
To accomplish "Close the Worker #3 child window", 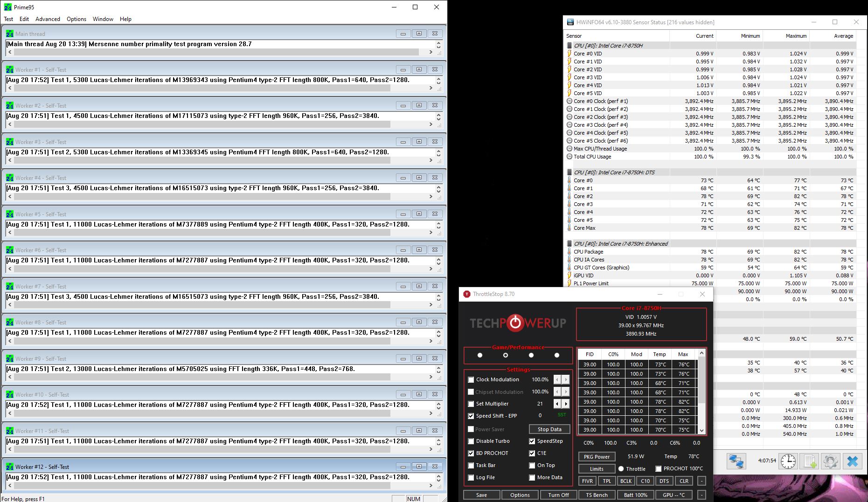I will (x=435, y=142).
